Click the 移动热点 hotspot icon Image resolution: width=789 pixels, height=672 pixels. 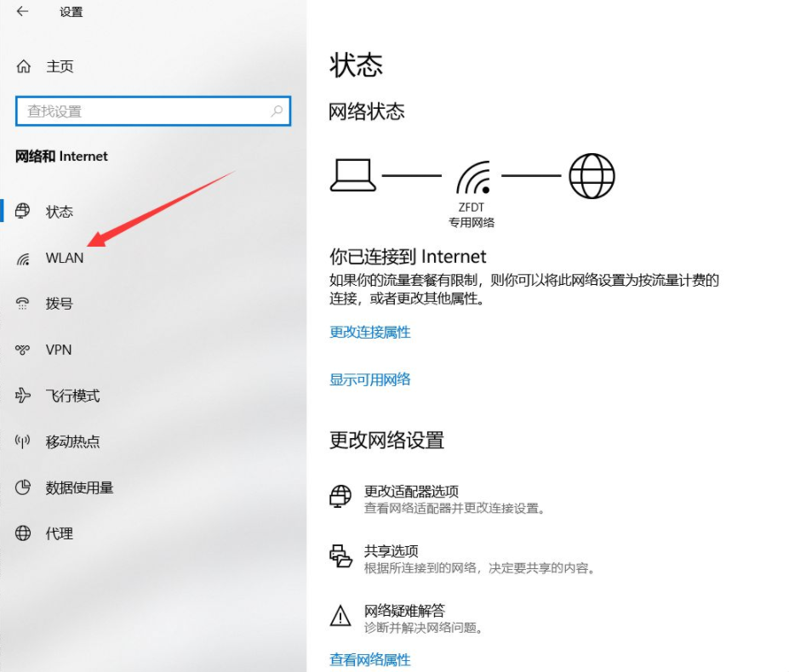tap(23, 441)
